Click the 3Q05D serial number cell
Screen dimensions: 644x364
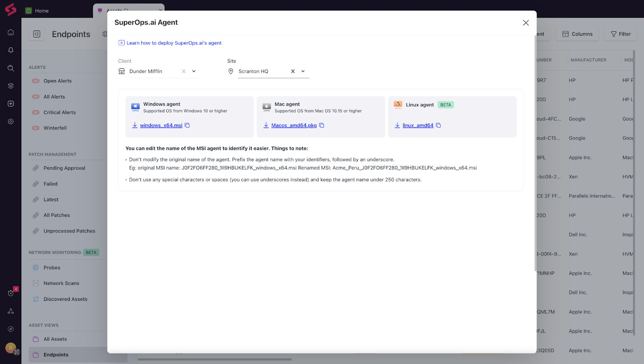click(x=545, y=351)
